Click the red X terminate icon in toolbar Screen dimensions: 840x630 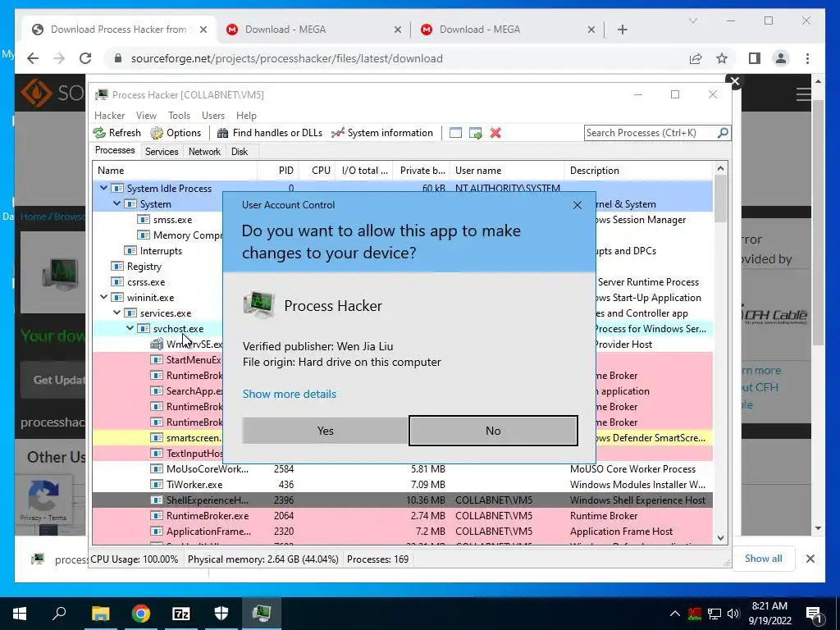tap(495, 133)
